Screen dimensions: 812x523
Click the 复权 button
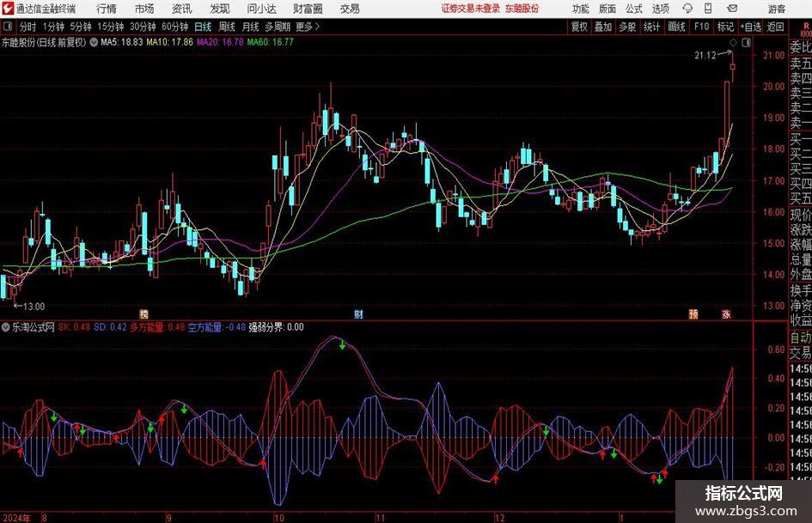click(x=579, y=27)
